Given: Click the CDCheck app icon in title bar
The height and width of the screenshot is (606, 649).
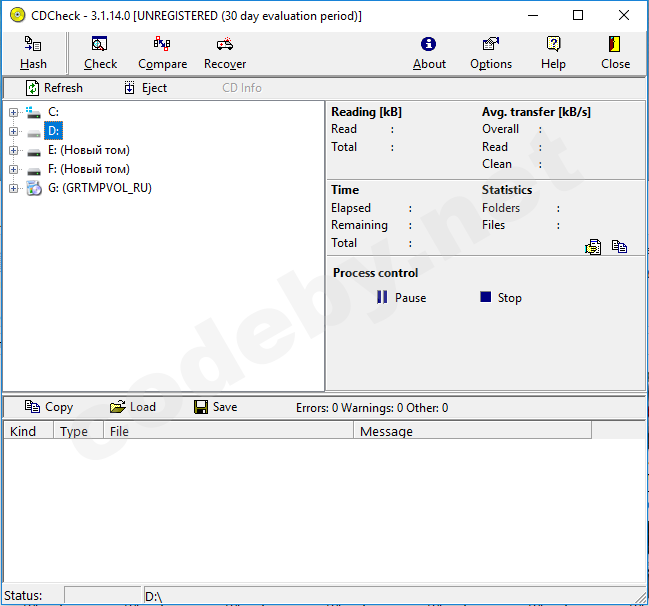Looking at the screenshot, I should tap(17, 15).
